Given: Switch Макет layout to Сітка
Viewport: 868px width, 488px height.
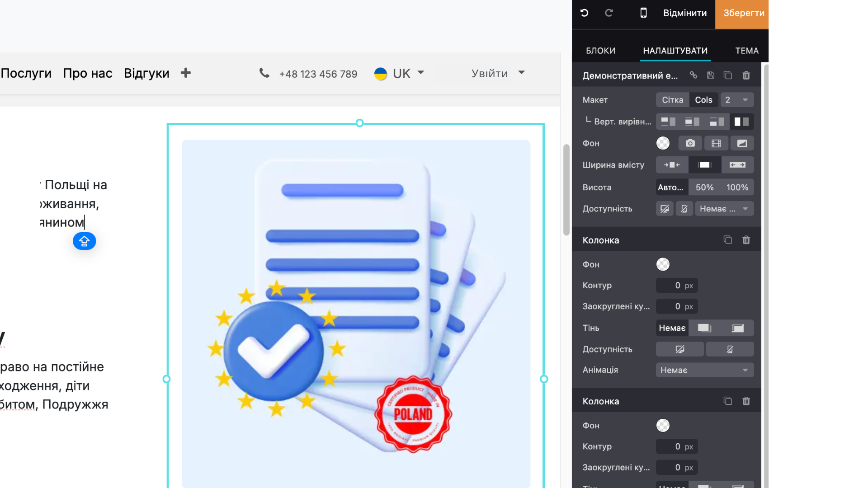Looking at the screenshot, I should [672, 100].
